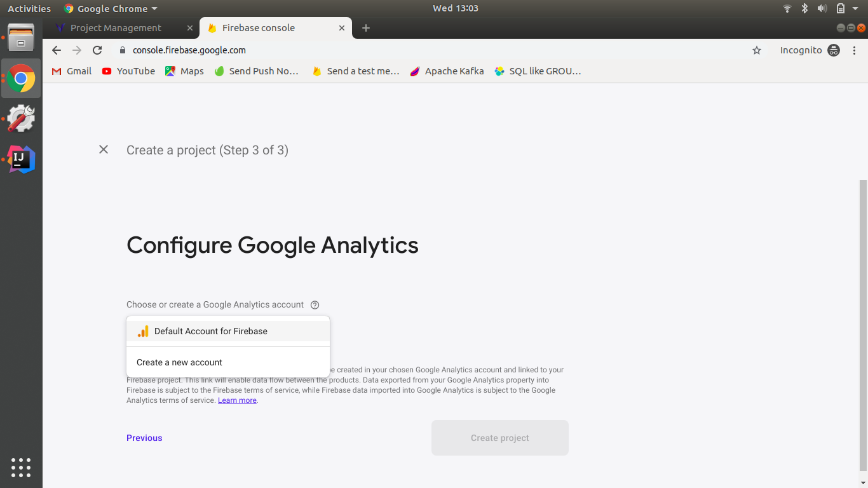Click the page vertical scrollbar
This screenshot has width=868, height=488.
(863, 324)
